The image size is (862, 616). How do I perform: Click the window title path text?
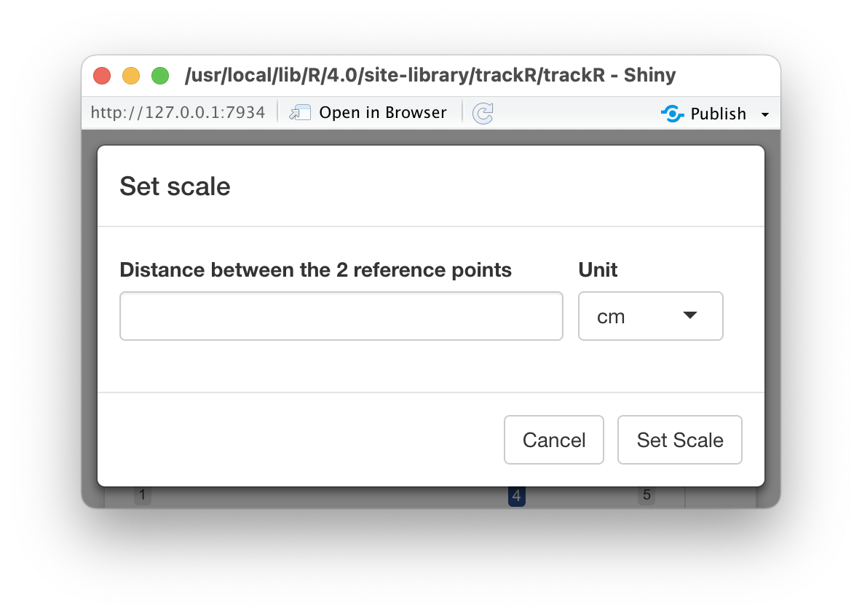[x=430, y=75]
